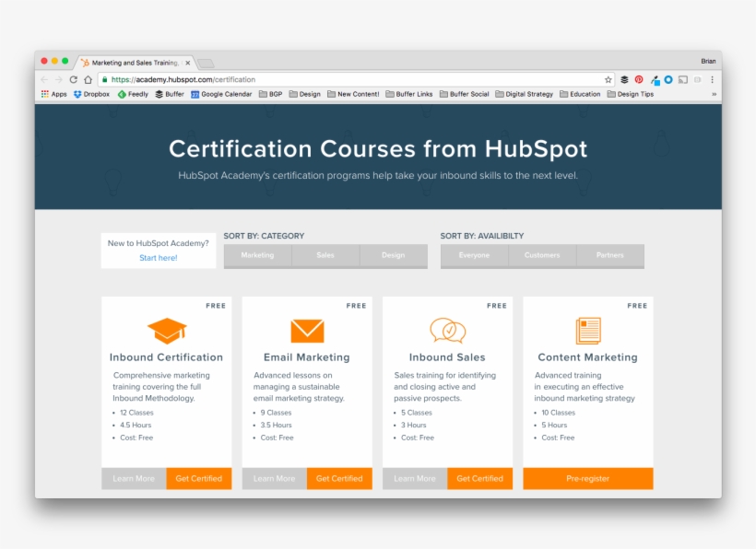Open the Buffer Links bookmarks folder
756x549 pixels.
coord(409,94)
